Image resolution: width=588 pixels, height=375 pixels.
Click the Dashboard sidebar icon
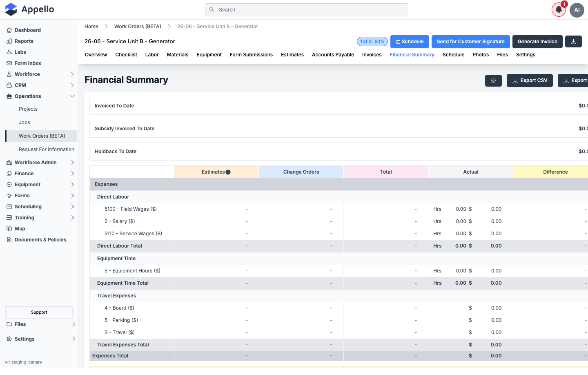[9, 30]
